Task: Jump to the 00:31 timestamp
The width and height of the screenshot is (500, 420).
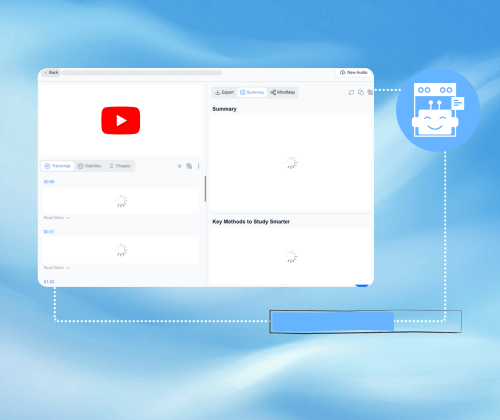Action: (49, 232)
